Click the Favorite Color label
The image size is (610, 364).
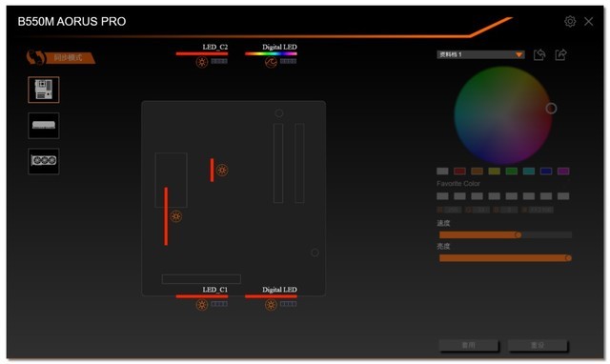[x=458, y=183]
